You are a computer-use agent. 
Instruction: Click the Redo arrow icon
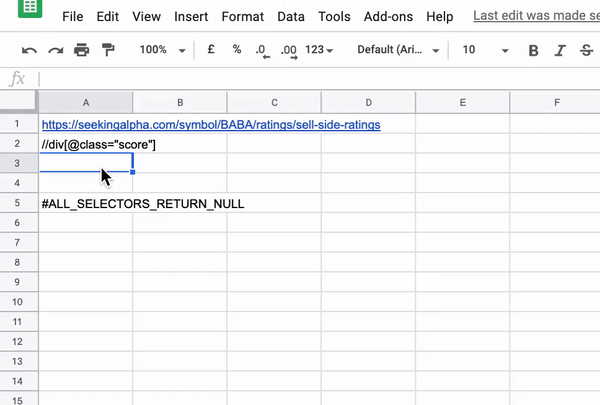(x=55, y=51)
